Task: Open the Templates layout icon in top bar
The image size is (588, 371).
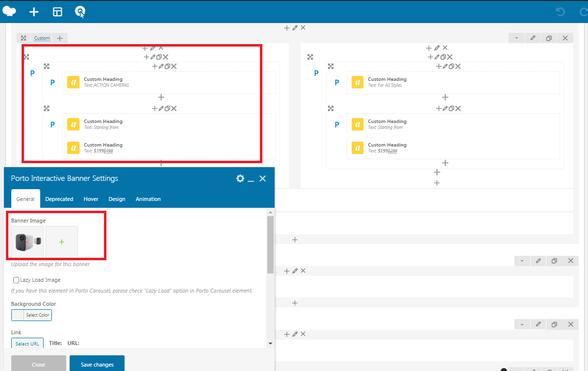Action: click(x=57, y=12)
